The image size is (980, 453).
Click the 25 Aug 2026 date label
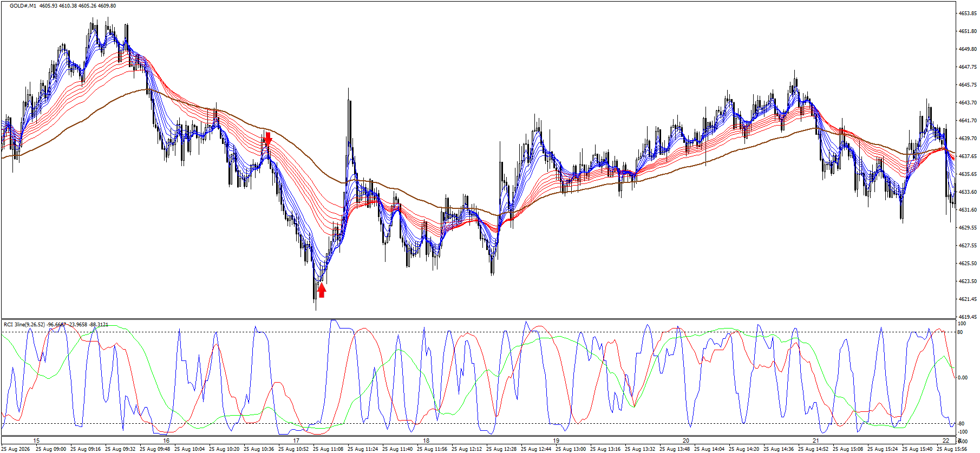(x=16, y=449)
